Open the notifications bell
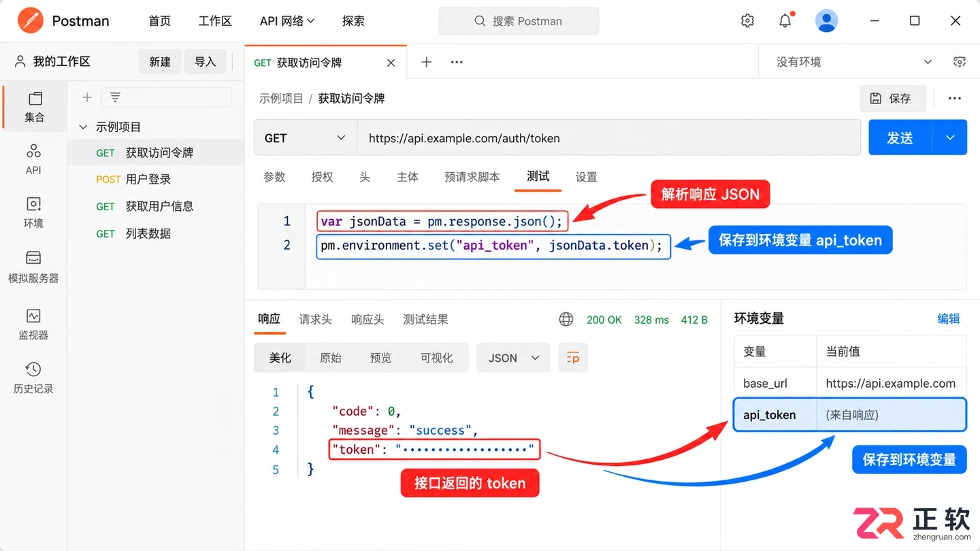980x551 pixels. coord(785,21)
